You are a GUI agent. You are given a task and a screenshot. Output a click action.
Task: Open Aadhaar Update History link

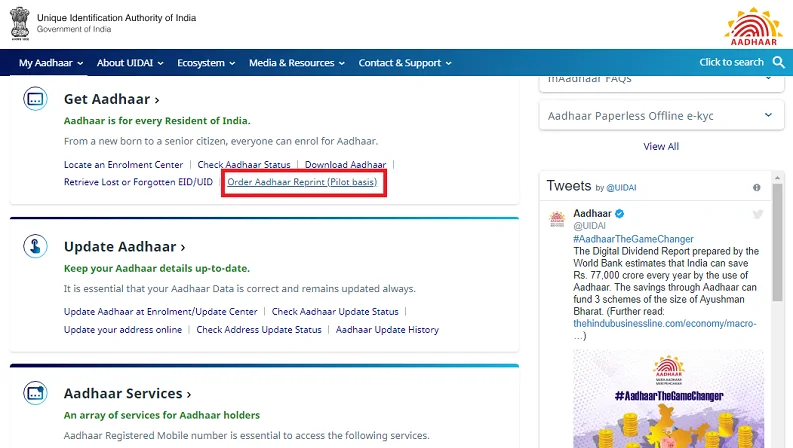(387, 330)
